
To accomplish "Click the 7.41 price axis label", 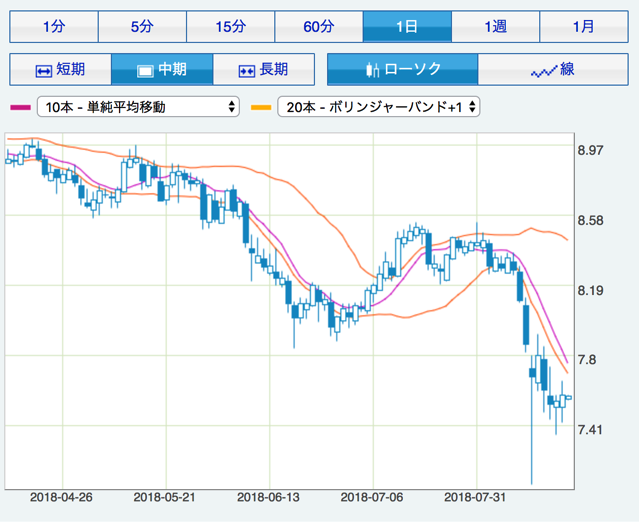I will 590,430.
